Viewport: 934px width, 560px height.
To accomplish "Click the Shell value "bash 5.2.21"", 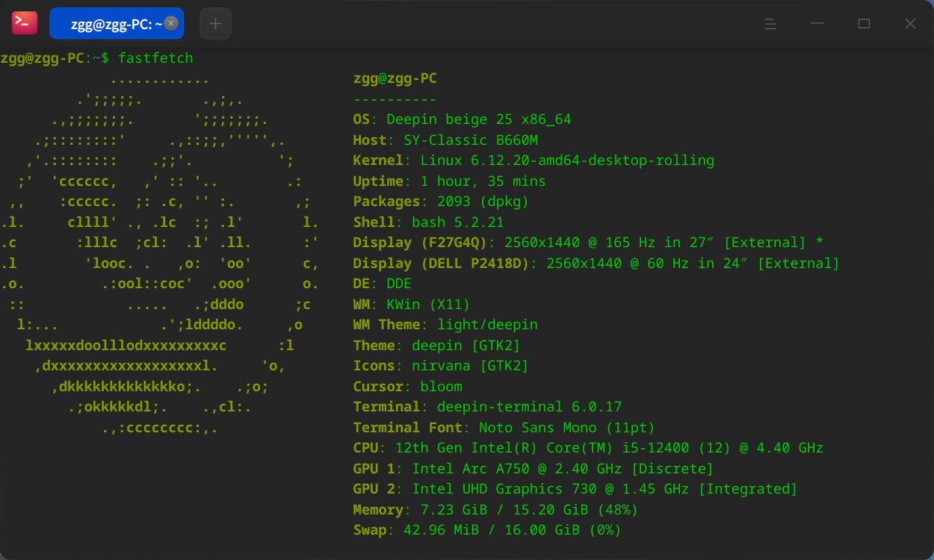I will click(x=457, y=223).
